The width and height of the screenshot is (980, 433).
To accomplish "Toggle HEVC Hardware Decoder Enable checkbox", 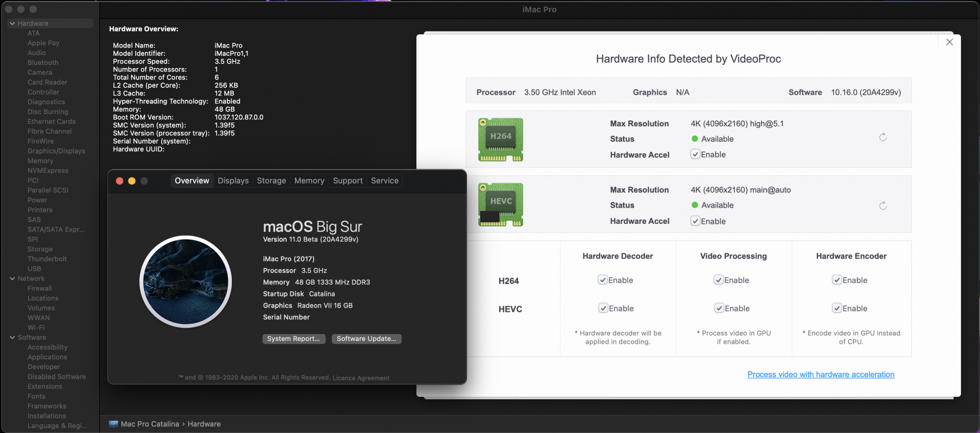I will (603, 308).
